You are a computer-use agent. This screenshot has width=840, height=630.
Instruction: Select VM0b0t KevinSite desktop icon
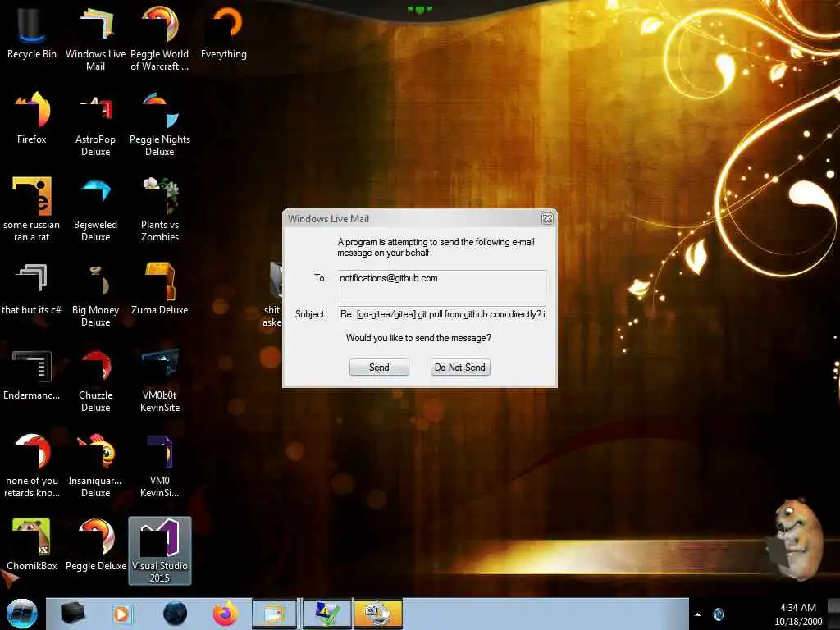160,379
